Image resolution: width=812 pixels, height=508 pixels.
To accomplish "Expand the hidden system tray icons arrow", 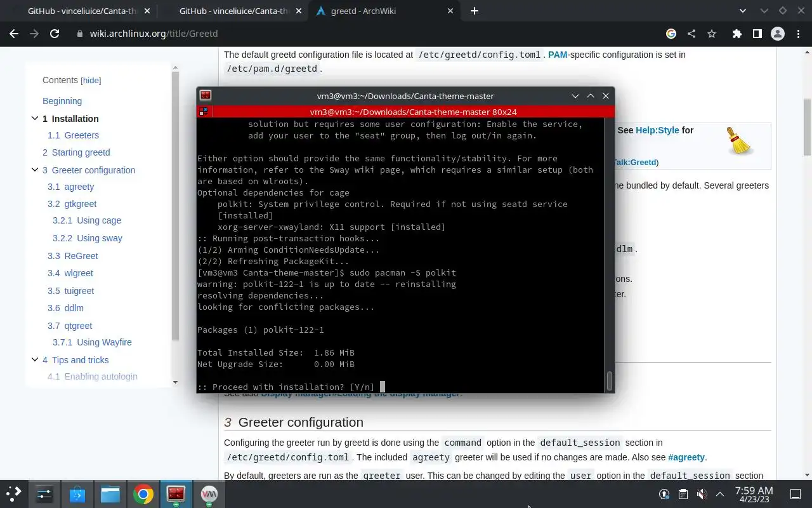I will tap(720, 494).
